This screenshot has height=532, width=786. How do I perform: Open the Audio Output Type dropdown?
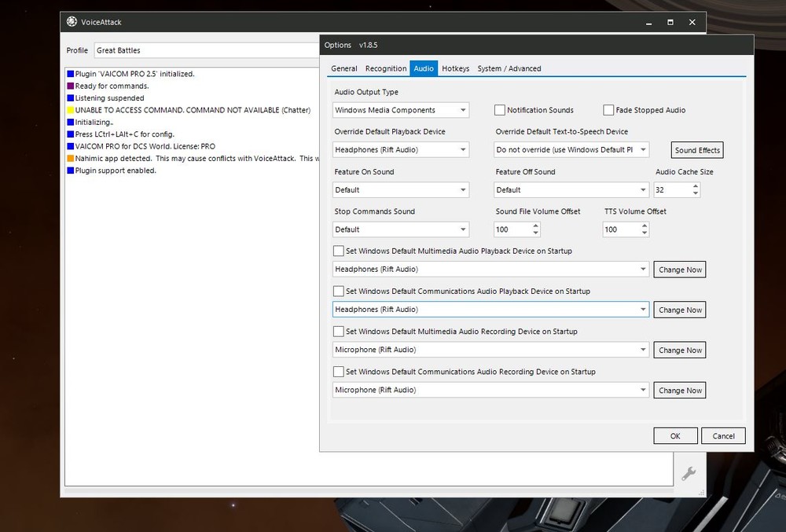(x=401, y=111)
